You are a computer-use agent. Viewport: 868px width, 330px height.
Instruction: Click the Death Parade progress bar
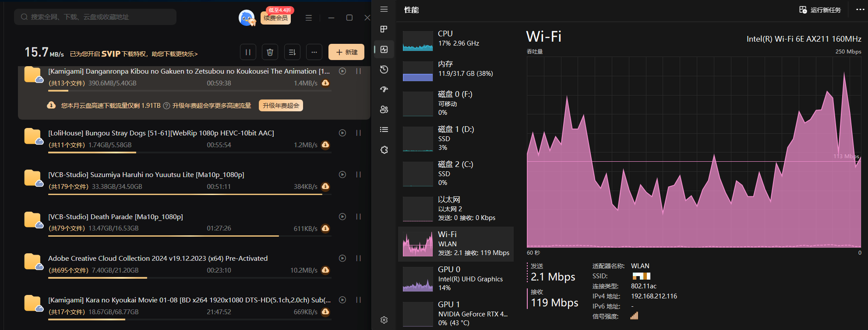click(190, 236)
